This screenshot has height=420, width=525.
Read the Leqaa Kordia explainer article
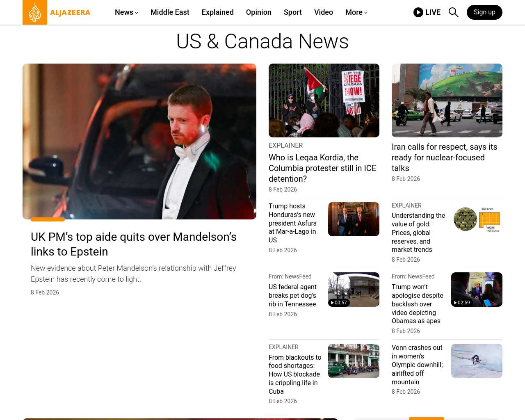point(322,168)
